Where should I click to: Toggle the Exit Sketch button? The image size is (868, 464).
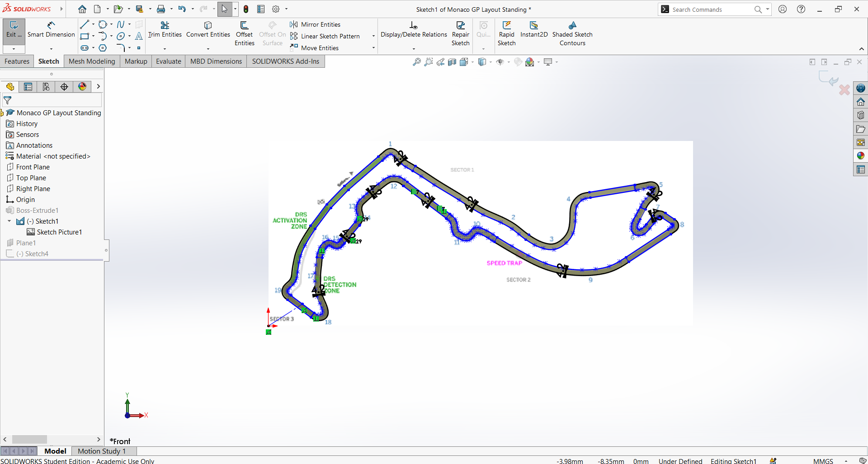(14, 31)
